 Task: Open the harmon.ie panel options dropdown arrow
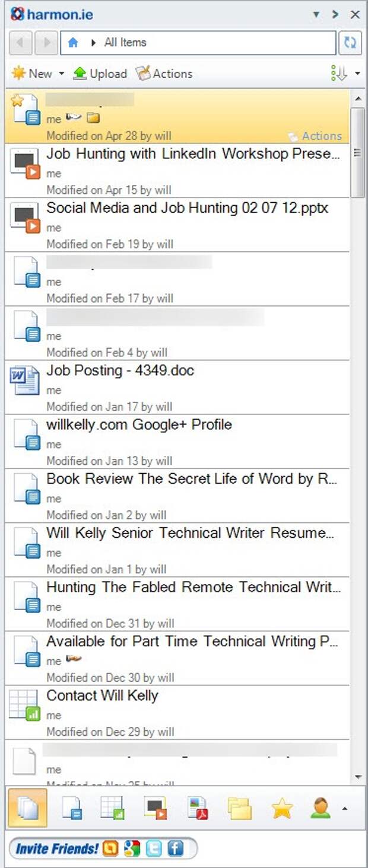click(316, 14)
